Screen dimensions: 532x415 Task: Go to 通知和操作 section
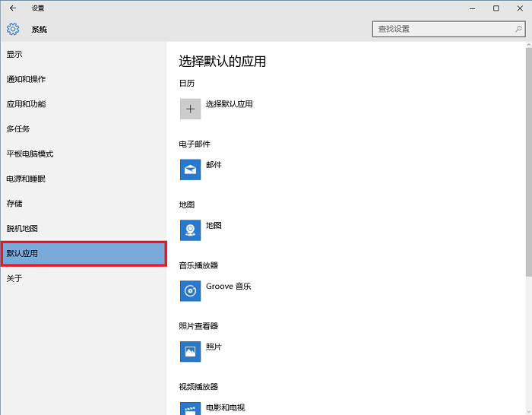click(26, 79)
